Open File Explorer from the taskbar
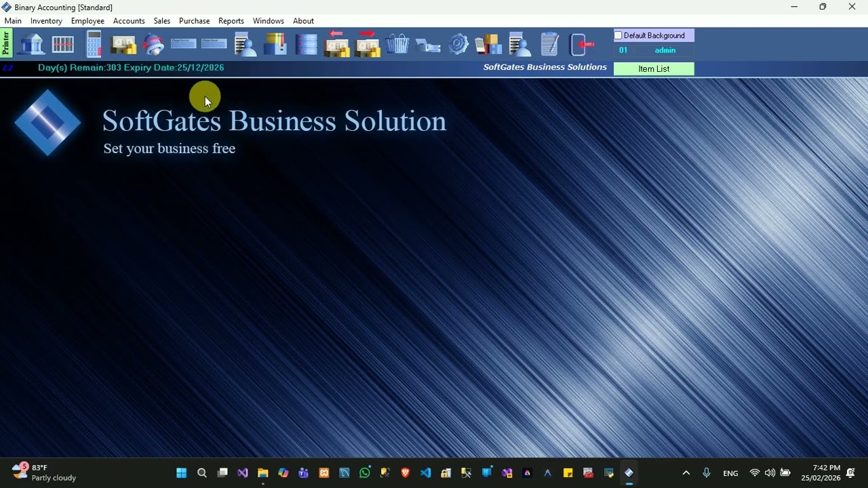The height and width of the screenshot is (488, 868). point(263,473)
